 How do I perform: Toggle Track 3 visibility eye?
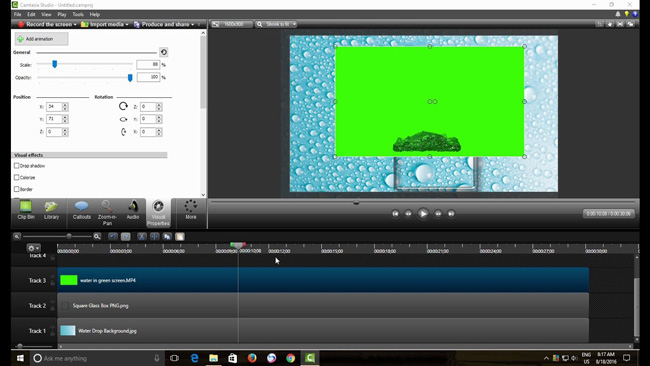[53, 277]
